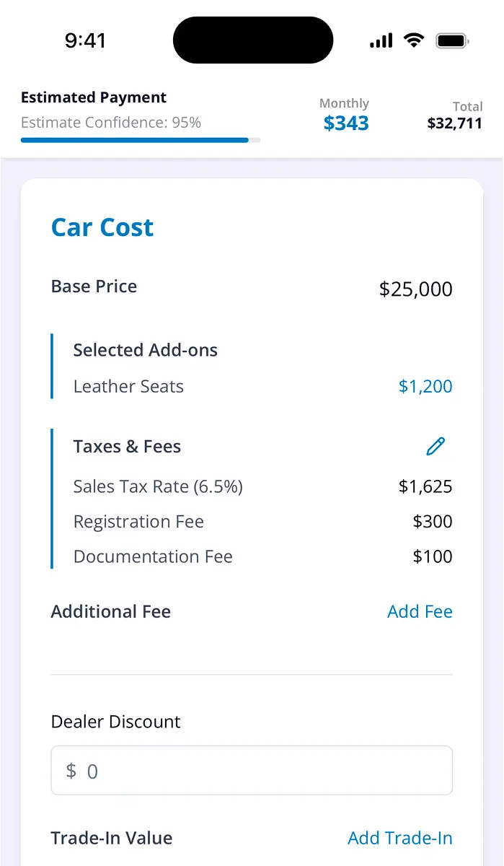Tap the Base Price $25,000 value
504x866 pixels.
[x=415, y=289]
